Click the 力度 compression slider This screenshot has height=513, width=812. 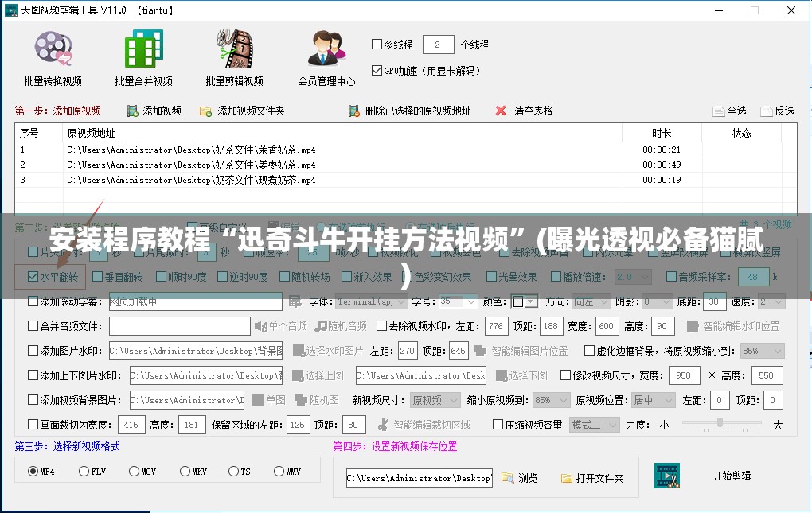(x=722, y=424)
